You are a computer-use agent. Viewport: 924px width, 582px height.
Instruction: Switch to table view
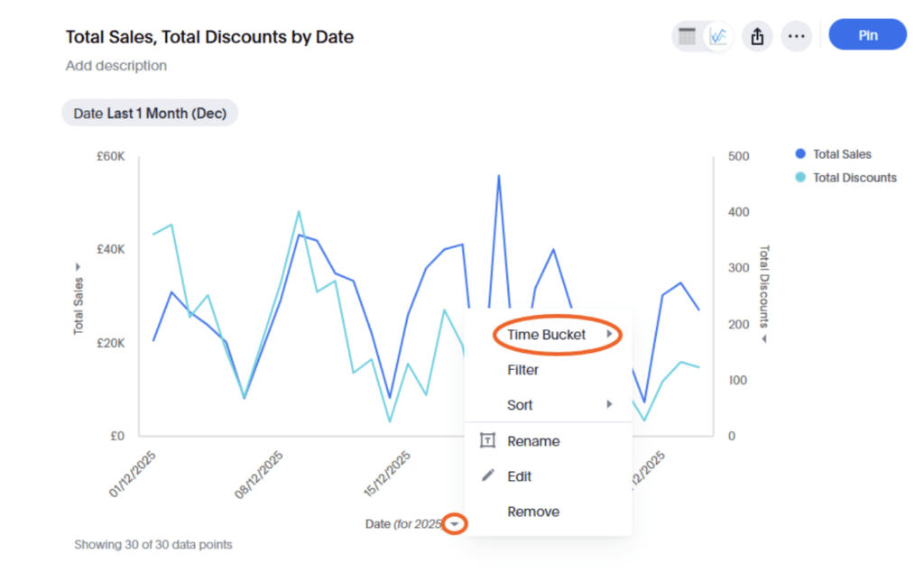(688, 36)
